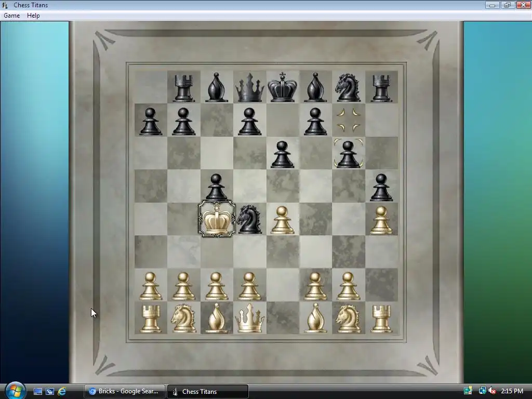This screenshot has width=532, height=399.
Task: Select the highlighted black pawn on g6
Action: tap(348, 154)
